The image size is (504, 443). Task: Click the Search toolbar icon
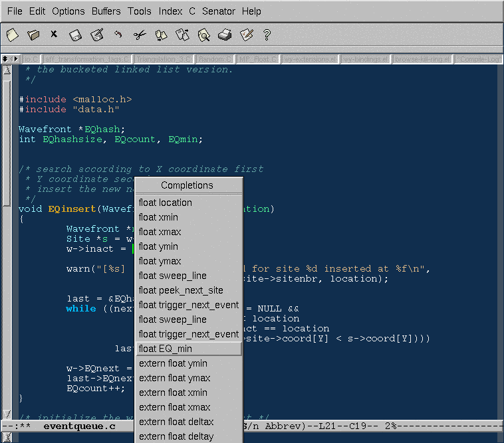(203, 35)
